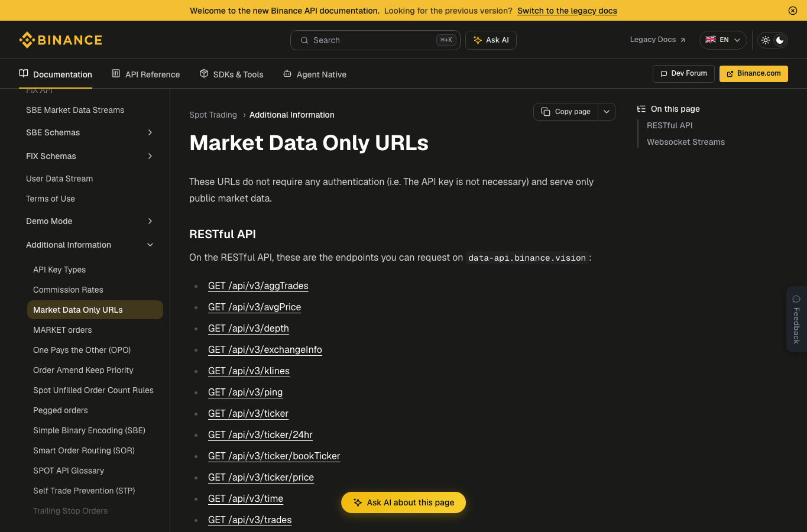The height and width of the screenshot is (532, 807).
Task: Click the Binance logo
Action: pyautogui.click(x=60, y=40)
